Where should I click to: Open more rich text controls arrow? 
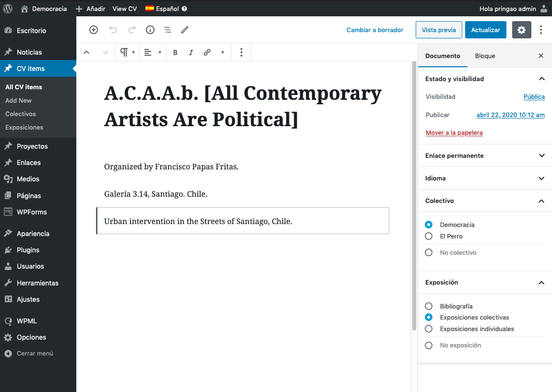(x=223, y=52)
